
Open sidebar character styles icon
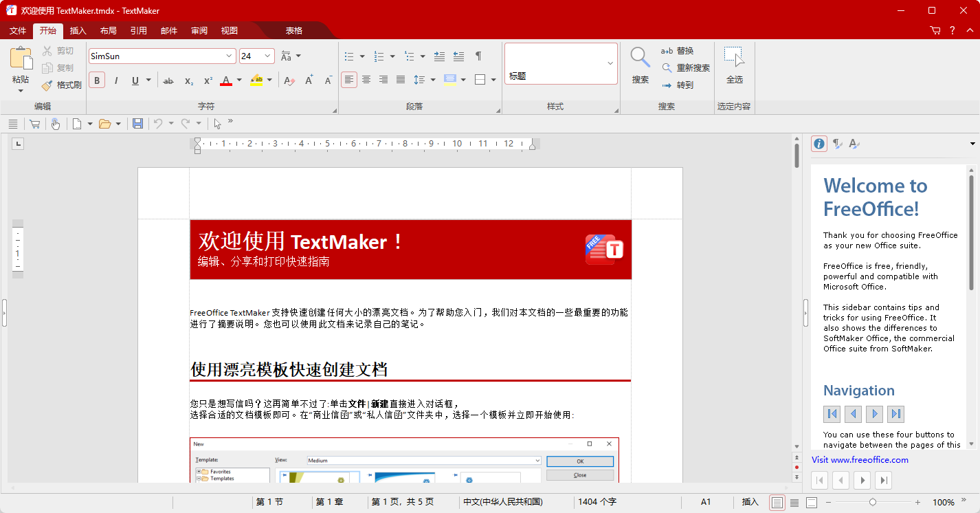pos(854,144)
